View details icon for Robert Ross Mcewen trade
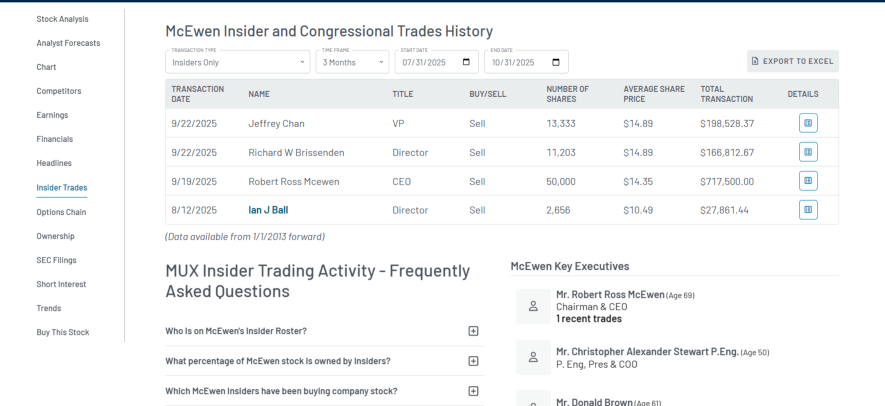Screen dimensions: 885x406 (809, 181)
